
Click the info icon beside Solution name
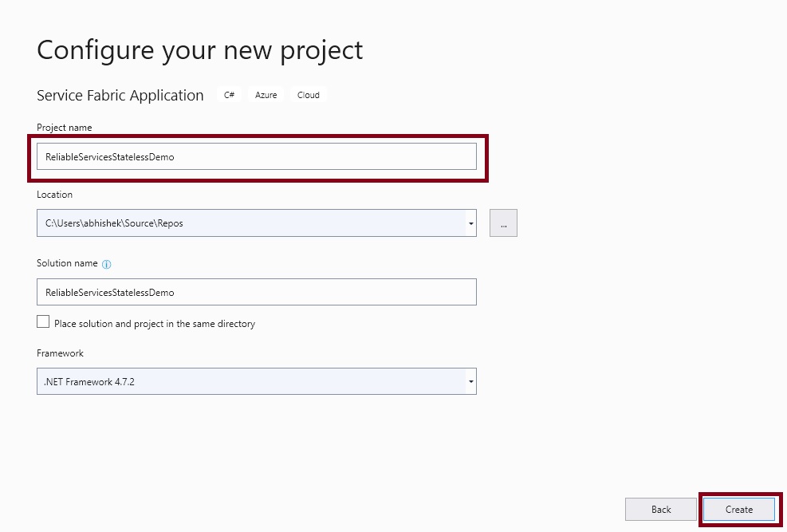(x=106, y=263)
